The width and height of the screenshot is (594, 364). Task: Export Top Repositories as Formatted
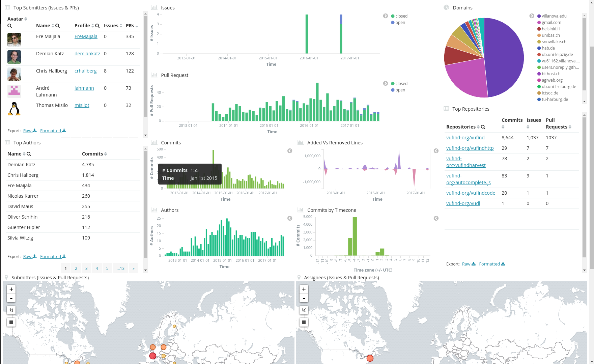492,264
